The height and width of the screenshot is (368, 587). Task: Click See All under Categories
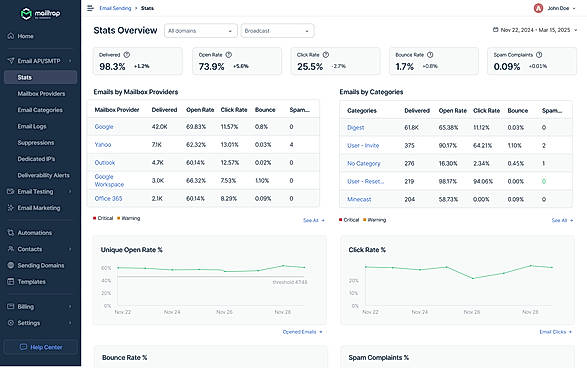click(562, 220)
